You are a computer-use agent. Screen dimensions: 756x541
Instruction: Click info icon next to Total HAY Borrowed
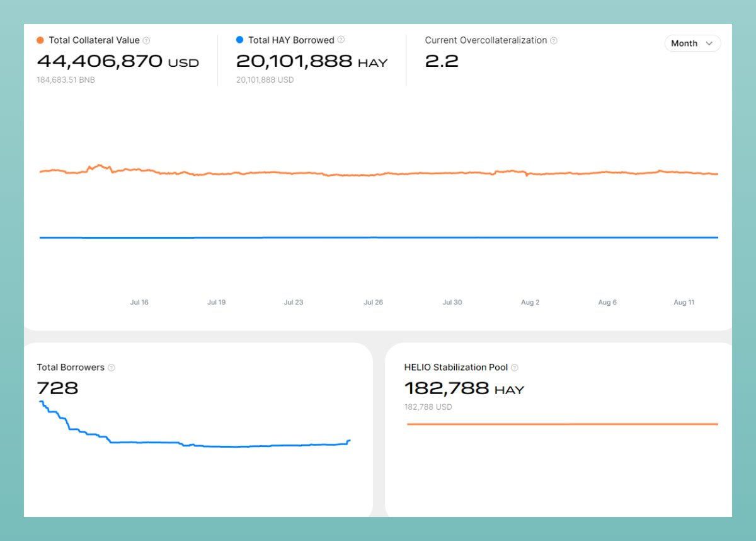click(341, 40)
